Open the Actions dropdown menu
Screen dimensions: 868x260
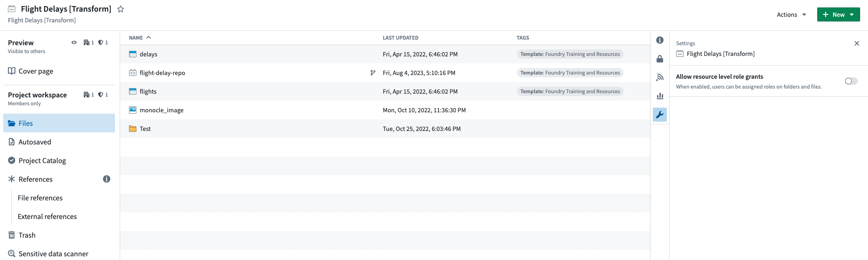[791, 14]
